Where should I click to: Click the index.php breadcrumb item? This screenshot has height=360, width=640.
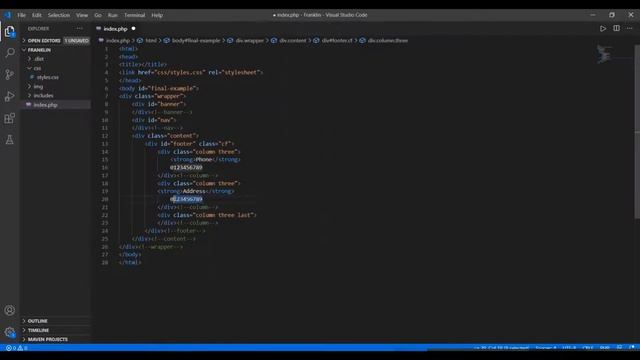click(x=118, y=41)
